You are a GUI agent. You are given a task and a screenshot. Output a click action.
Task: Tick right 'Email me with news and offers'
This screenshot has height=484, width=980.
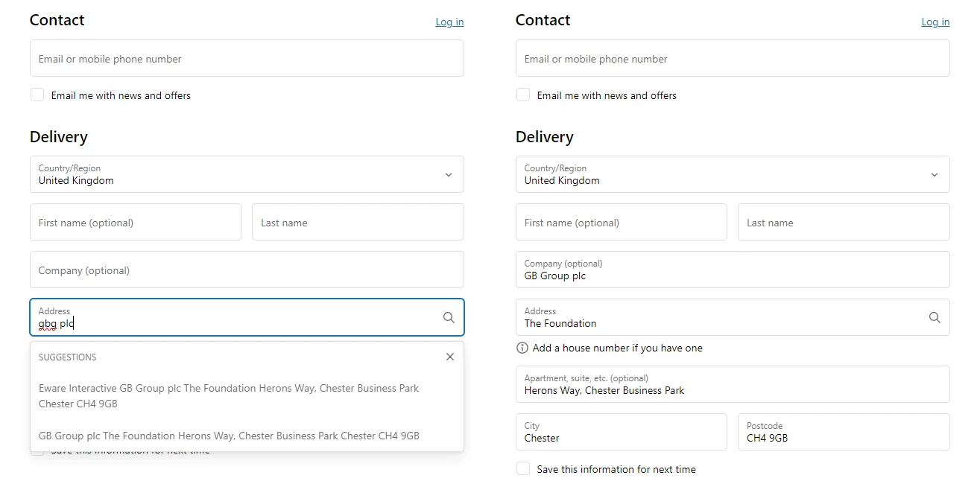click(x=523, y=95)
